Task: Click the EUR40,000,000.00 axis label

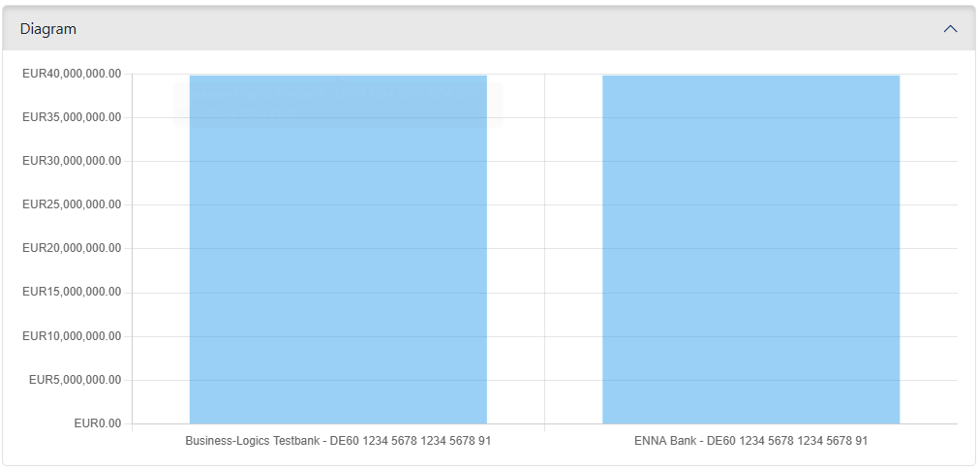Action: (72, 74)
